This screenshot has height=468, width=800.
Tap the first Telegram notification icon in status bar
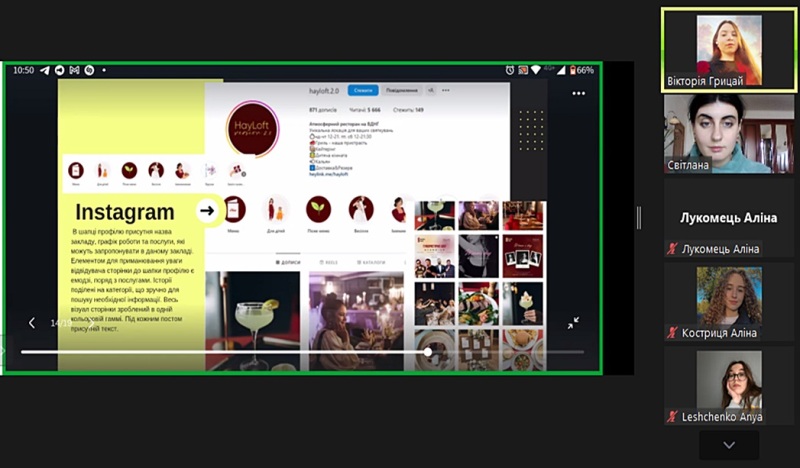45,70
